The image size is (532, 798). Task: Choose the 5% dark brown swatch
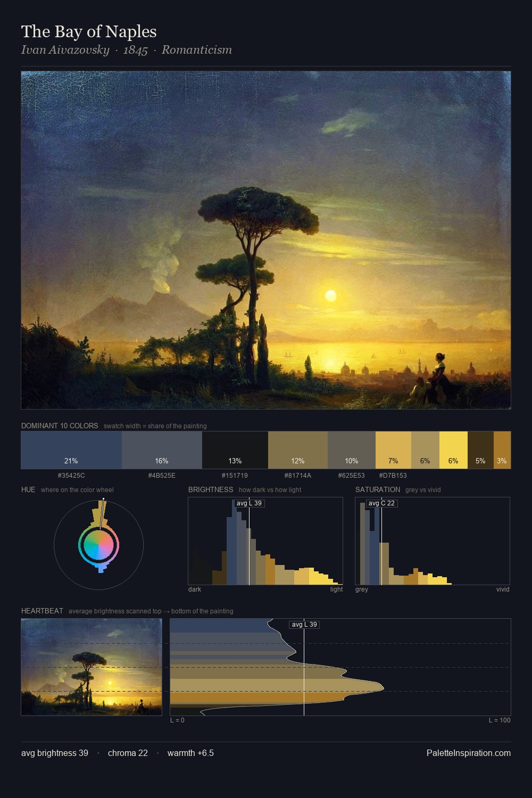point(480,450)
